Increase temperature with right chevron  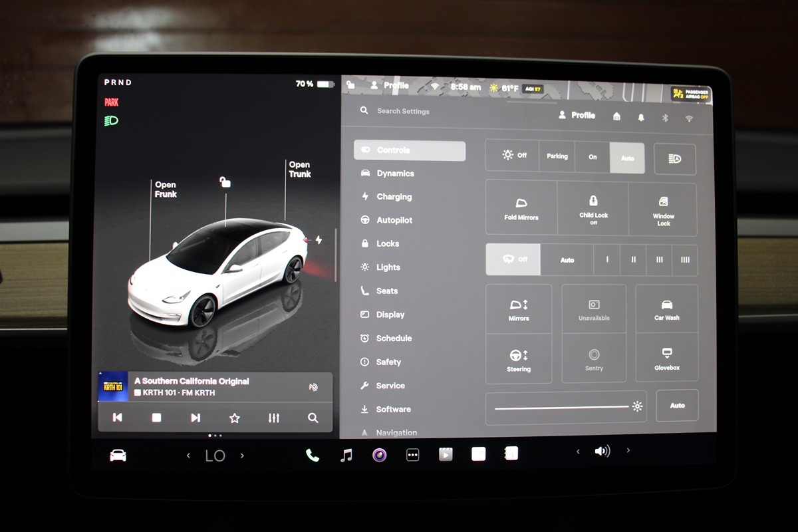242,456
